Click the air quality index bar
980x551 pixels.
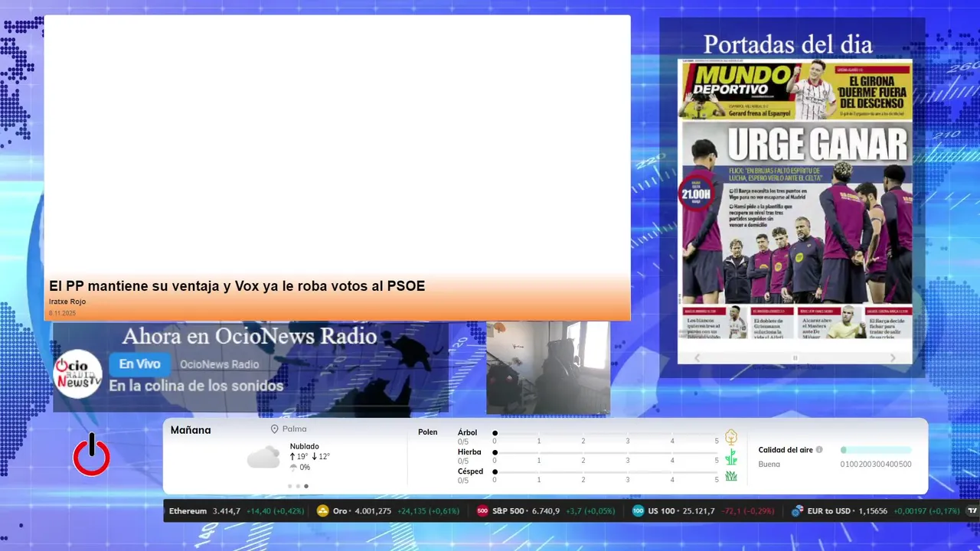[x=876, y=450]
